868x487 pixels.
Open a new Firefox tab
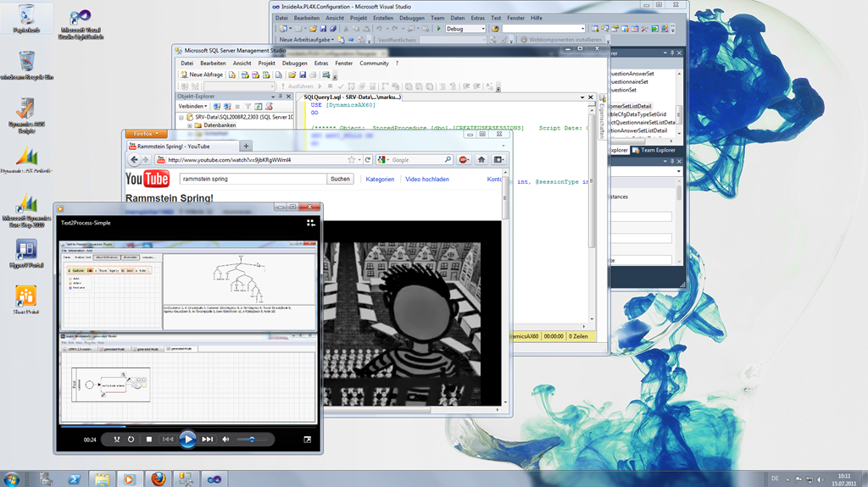pos(244,146)
